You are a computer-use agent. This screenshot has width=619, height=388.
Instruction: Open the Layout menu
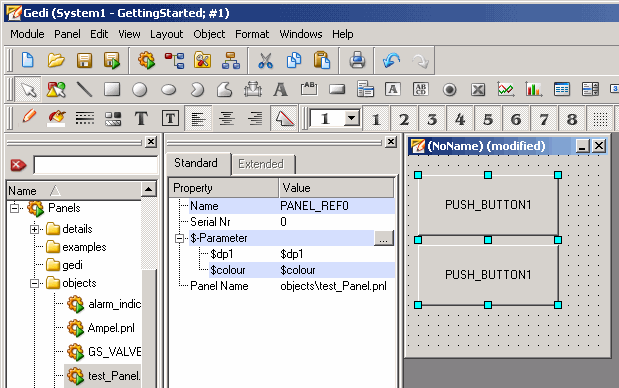click(167, 34)
